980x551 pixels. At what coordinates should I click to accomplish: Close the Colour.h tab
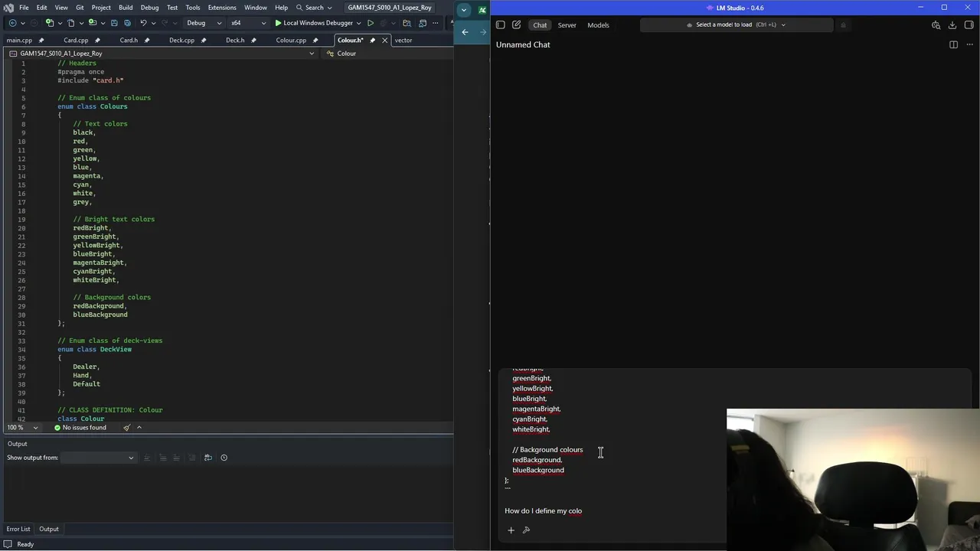[384, 40]
